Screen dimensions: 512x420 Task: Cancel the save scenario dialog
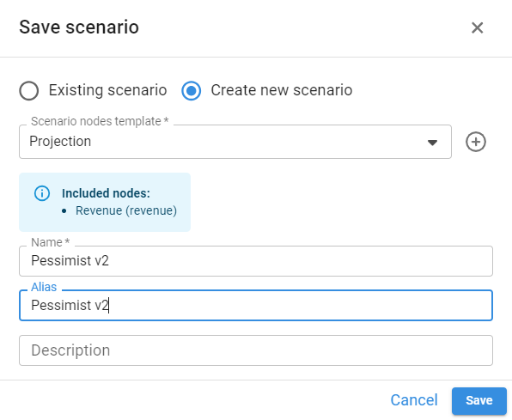click(414, 400)
